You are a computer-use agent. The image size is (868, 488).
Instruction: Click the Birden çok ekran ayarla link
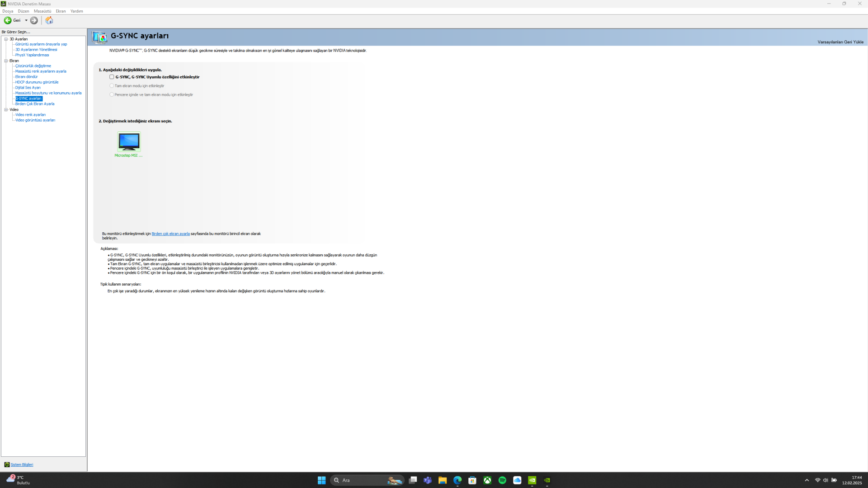pyautogui.click(x=170, y=234)
